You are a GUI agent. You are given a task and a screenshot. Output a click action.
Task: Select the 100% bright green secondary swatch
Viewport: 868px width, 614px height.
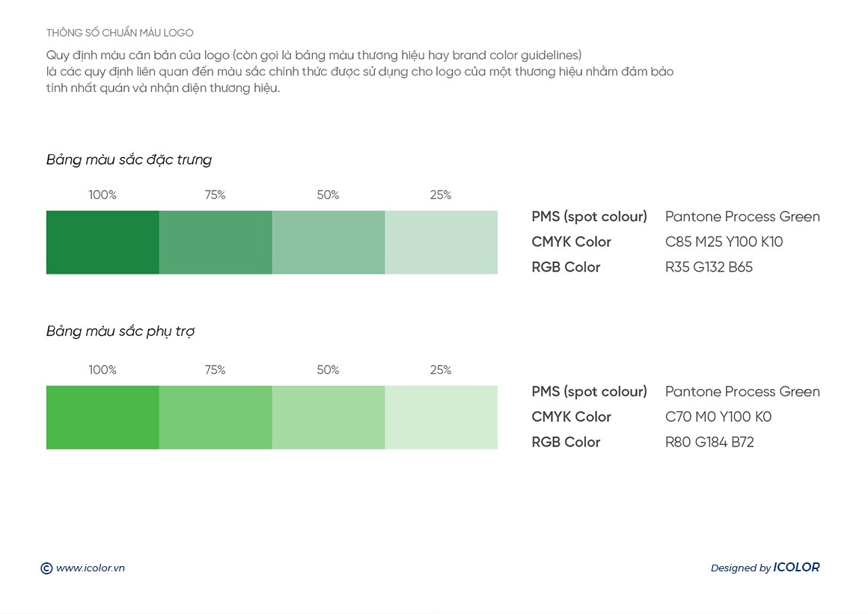click(103, 417)
